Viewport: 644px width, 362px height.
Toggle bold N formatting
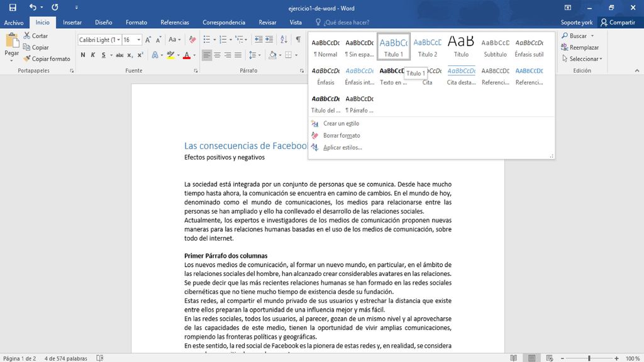tap(83, 55)
